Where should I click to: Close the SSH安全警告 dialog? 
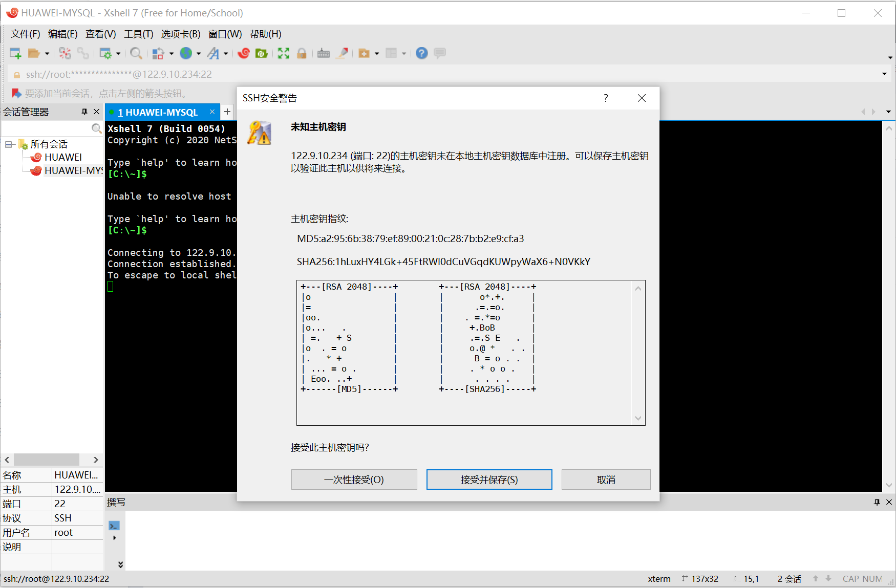point(642,98)
